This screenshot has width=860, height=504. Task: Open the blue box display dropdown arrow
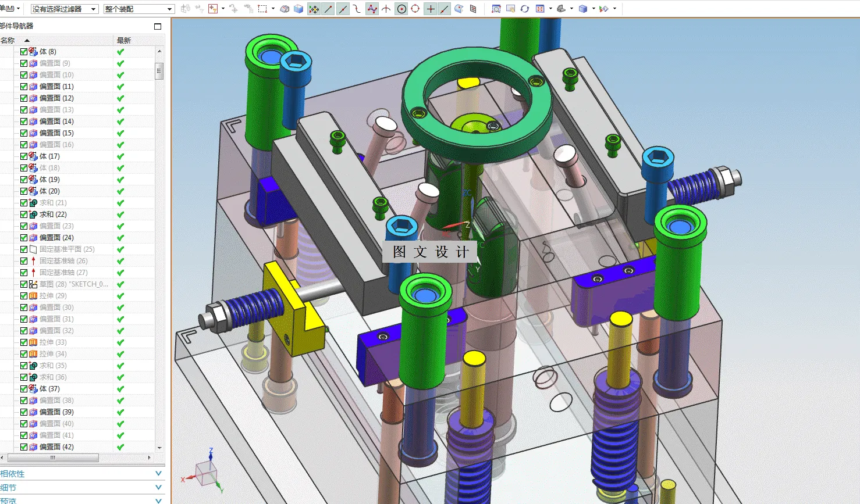click(x=593, y=9)
